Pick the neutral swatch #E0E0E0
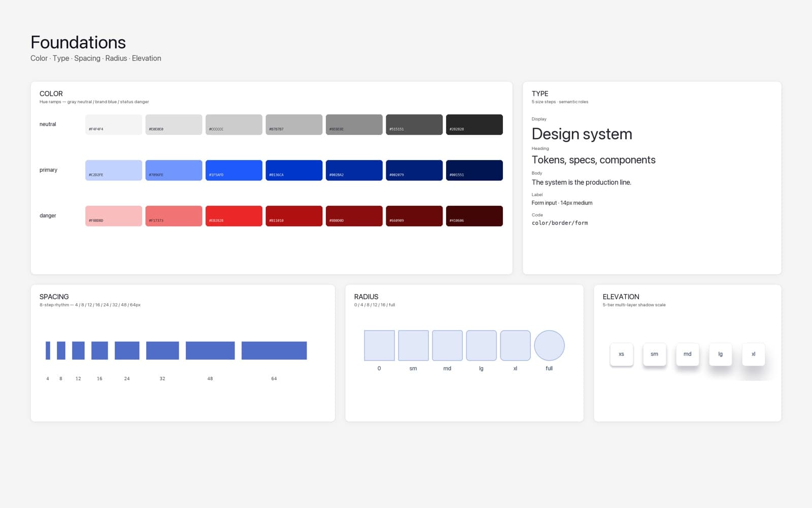The height and width of the screenshot is (508, 812). click(174, 124)
